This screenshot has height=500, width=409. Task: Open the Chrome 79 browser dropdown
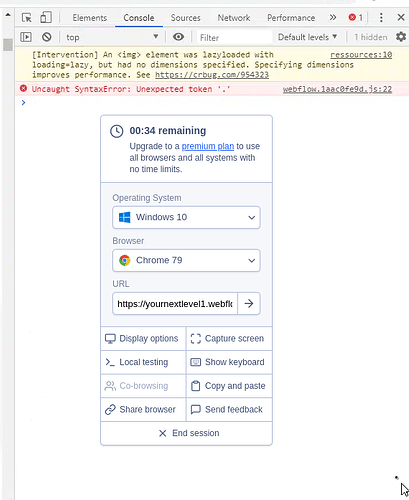(186, 260)
